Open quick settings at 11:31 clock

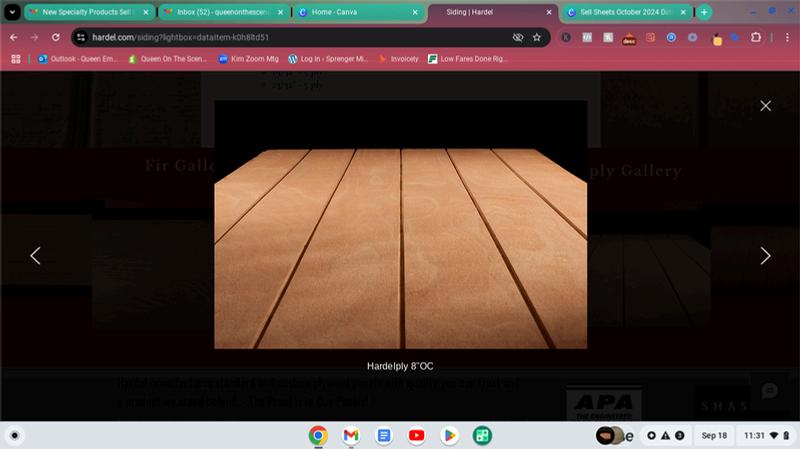[x=766, y=435]
